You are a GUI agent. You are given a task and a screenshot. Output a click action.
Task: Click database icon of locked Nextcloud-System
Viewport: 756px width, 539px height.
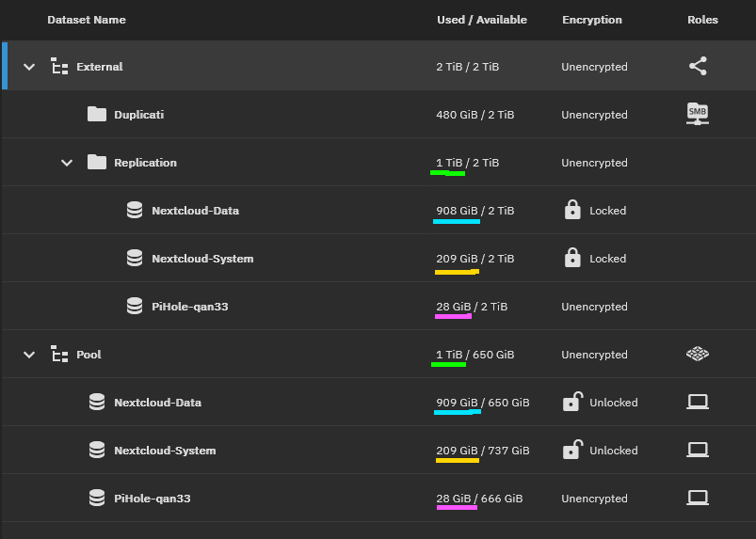135,258
